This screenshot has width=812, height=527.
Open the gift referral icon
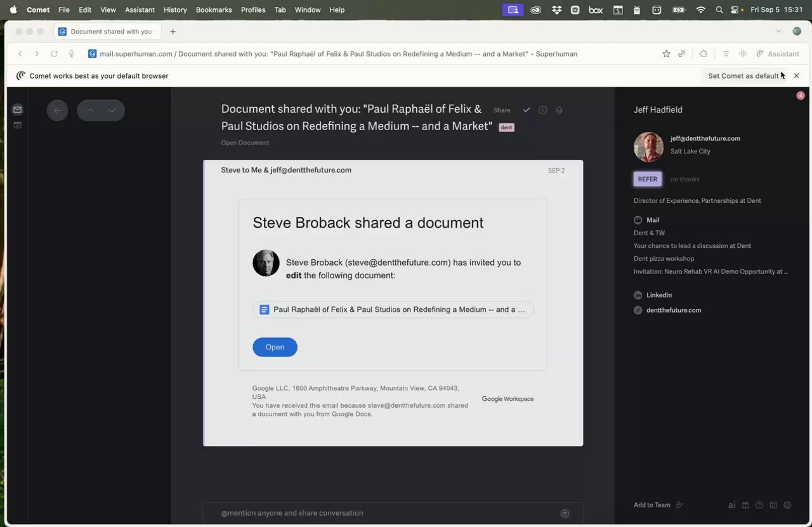point(745,505)
